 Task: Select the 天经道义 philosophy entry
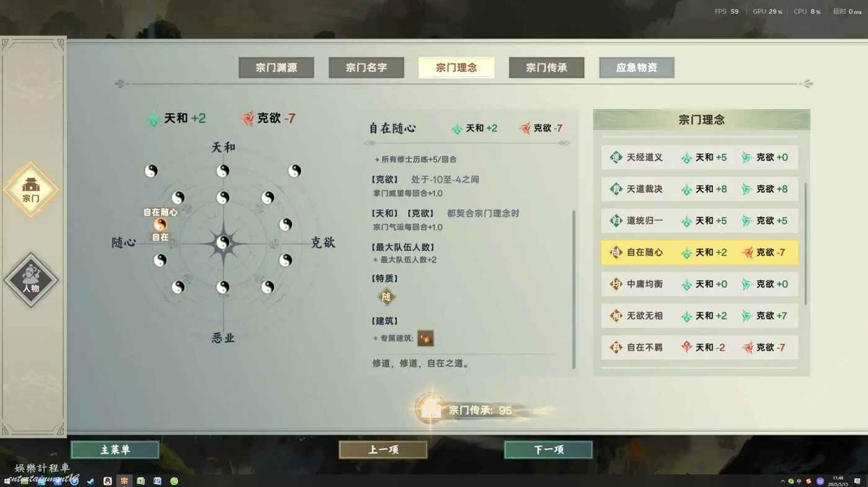pyautogui.click(x=699, y=157)
